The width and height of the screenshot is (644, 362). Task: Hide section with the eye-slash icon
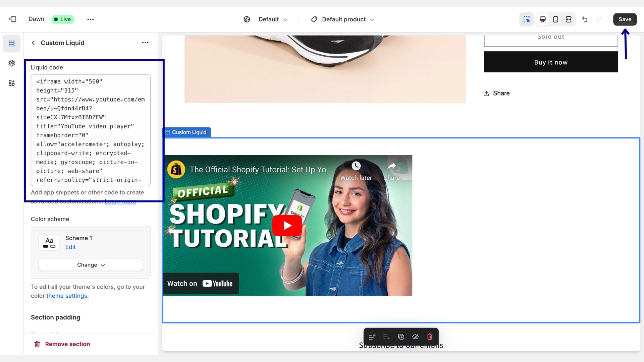pyautogui.click(x=415, y=337)
